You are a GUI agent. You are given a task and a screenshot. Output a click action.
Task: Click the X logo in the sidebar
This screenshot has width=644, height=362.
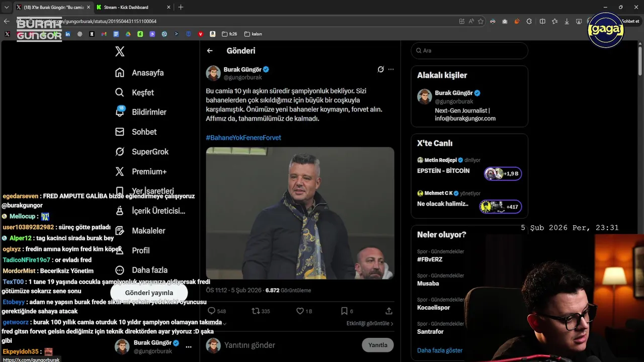pyautogui.click(x=120, y=51)
